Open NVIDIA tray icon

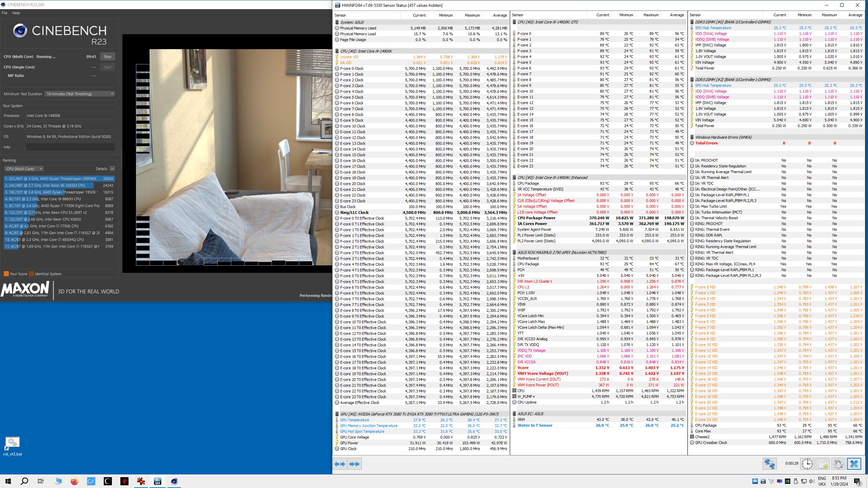(788, 481)
